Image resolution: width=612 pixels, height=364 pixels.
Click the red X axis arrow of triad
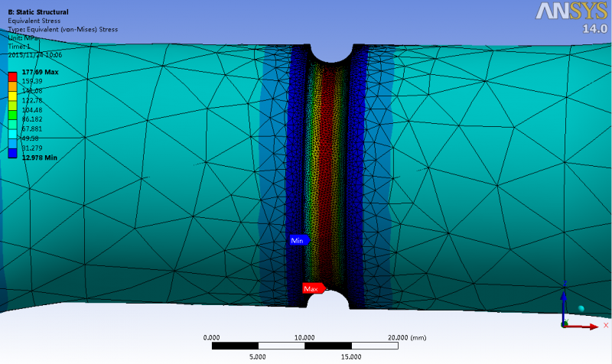pos(583,327)
